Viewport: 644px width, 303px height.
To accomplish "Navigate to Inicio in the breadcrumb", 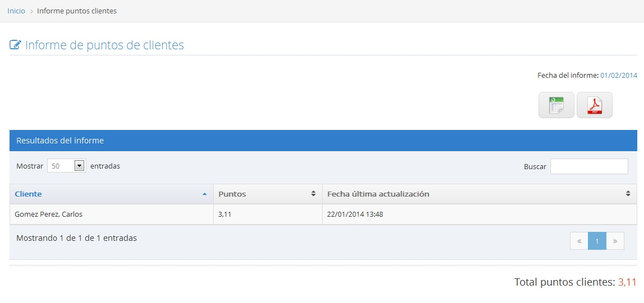I will [x=16, y=11].
